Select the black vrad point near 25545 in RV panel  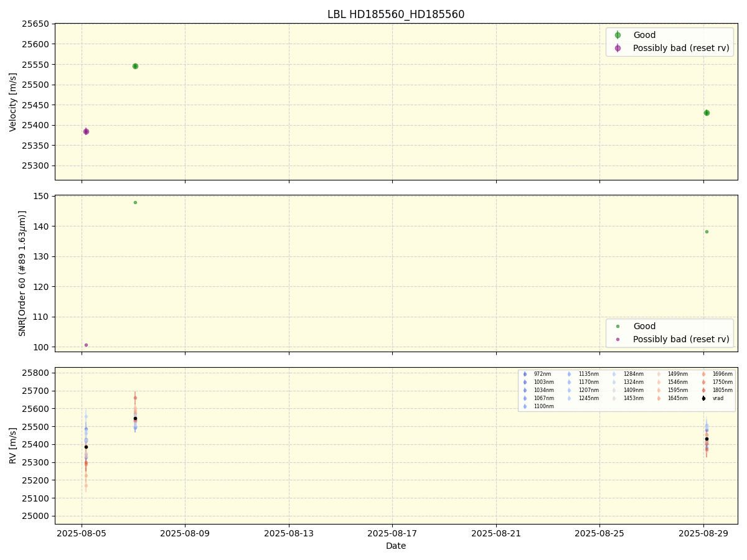tap(135, 418)
